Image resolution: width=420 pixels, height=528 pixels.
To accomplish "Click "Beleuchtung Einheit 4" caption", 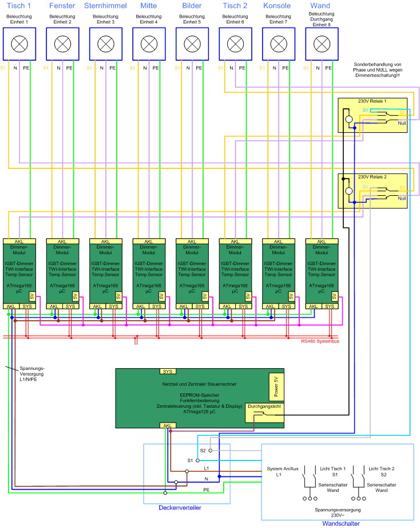I will pos(149,19).
